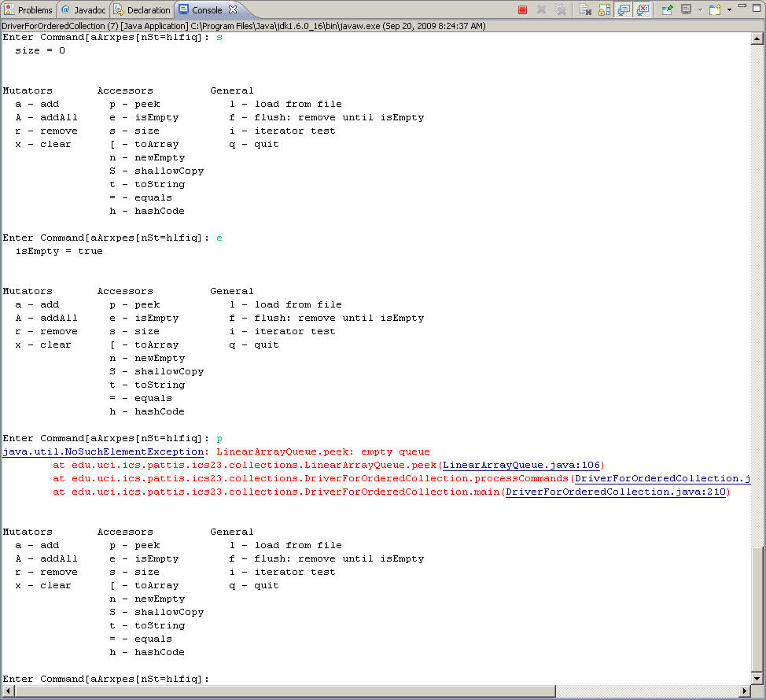Switch to the Problems tab

(28, 10)
